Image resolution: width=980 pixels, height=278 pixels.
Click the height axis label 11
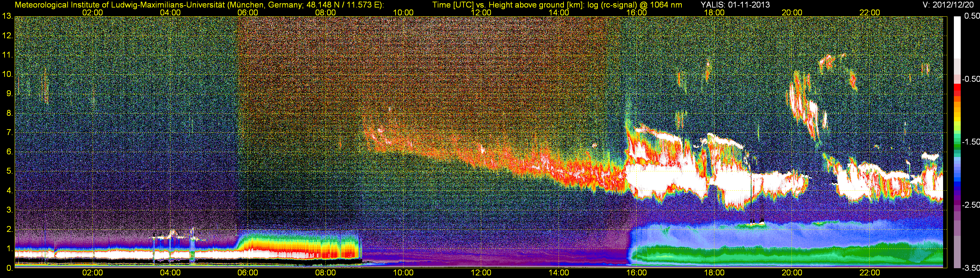coord(7,55)
